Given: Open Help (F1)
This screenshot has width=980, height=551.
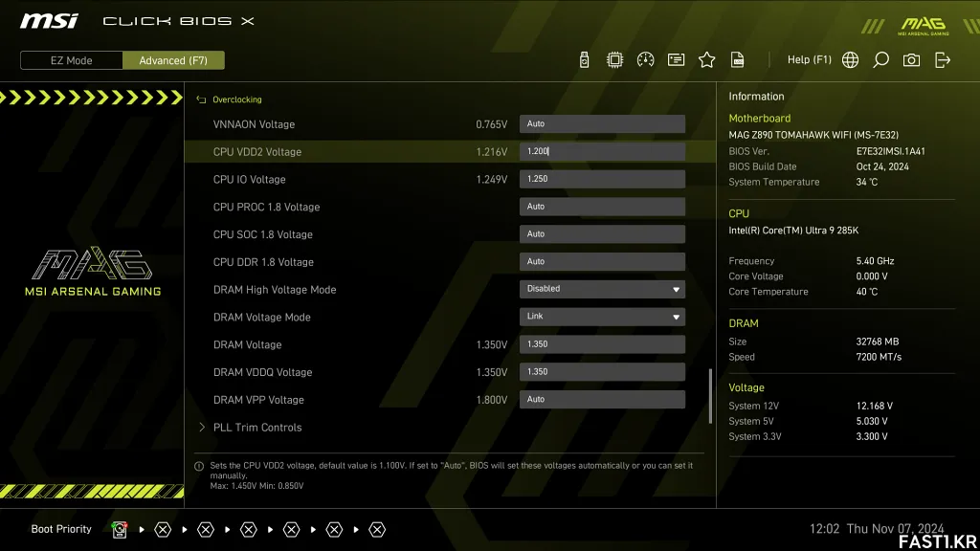Looking at the screenshot, I should (809, 60).
